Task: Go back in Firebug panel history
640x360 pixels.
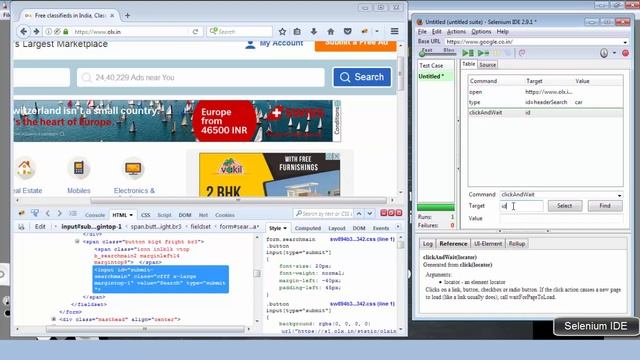Action: [x=48, y=213]
